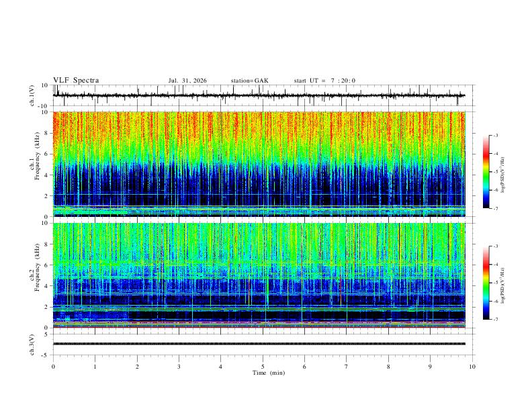The height and width of the screenshot is (411, 532).
Task: Click the 0 minute tick on time axis
Action: click(x=53, y=367)
